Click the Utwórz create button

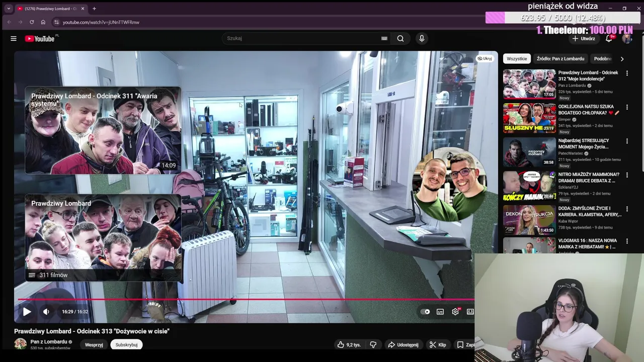(x=584, y=39)
